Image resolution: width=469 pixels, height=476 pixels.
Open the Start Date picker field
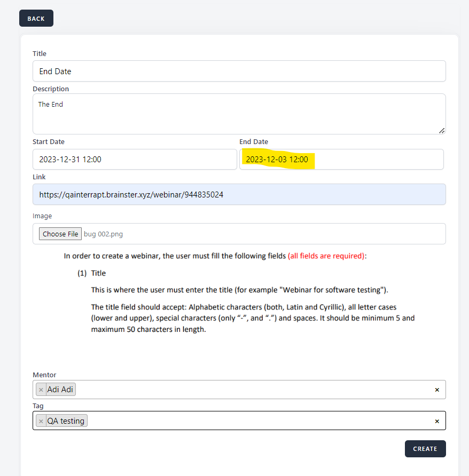tap(135, 159)
